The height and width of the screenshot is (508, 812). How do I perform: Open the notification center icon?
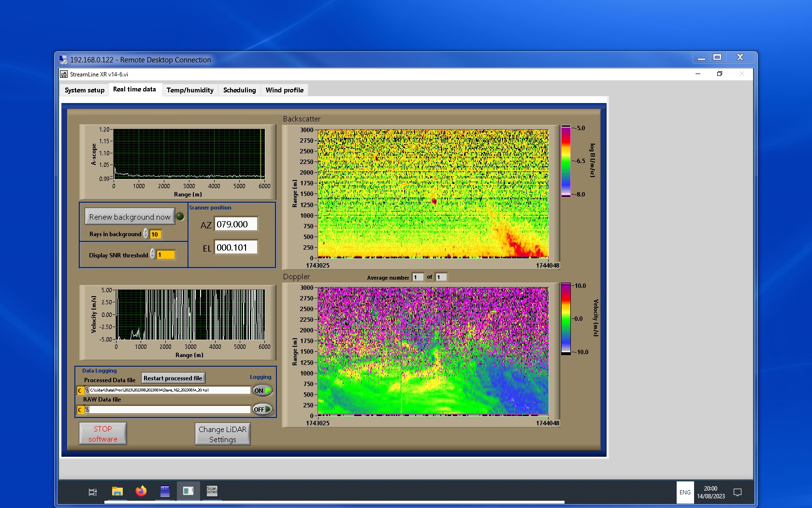(x=737, y=493)
